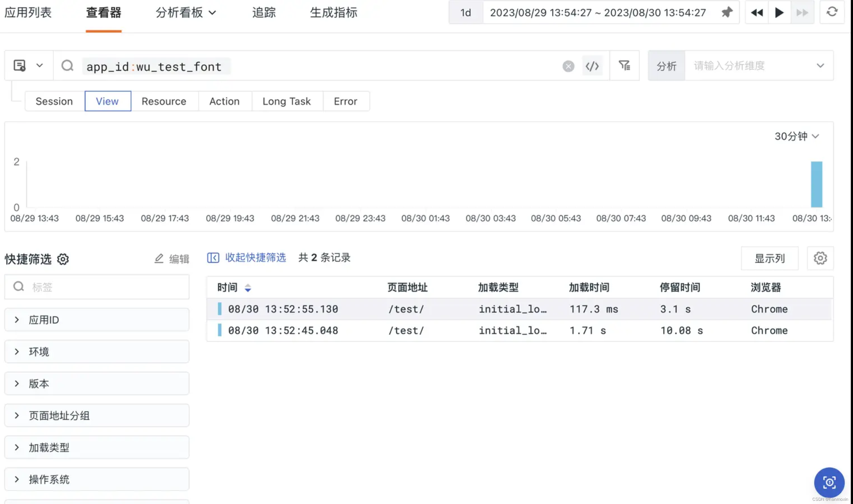853x504 pixels.
Task: Refresh the query results
Action: pos(833,13)
